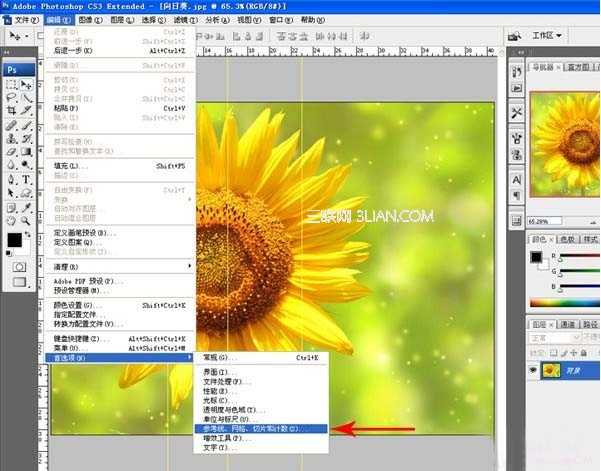Select the Lasso tool
Screen dimensions: 601x471
click(x=11, y=97)
